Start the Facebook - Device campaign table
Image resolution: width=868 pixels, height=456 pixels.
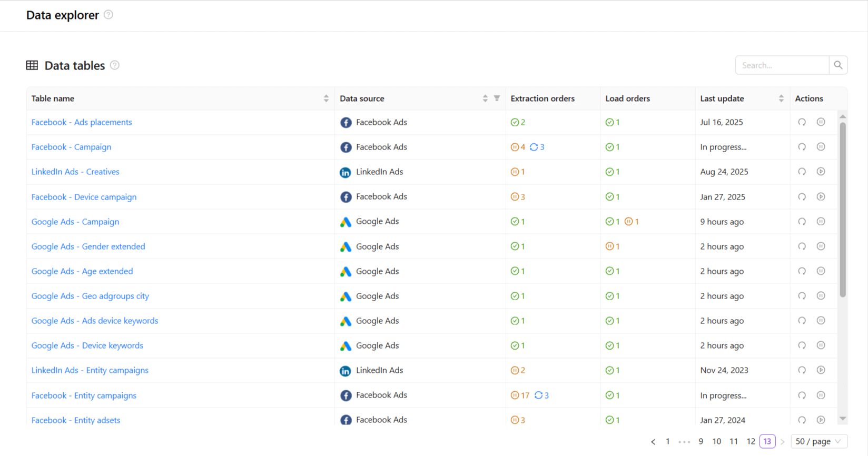821,197
